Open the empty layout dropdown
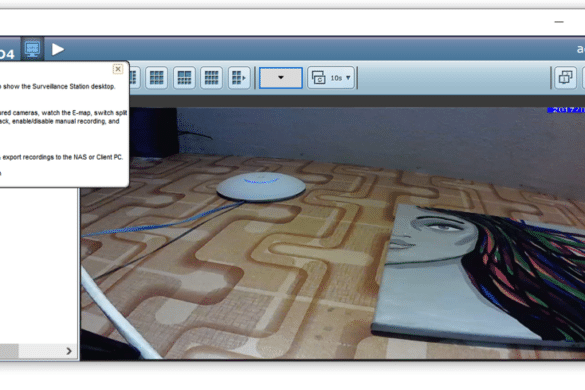The width and height of the screenshot is (585, 390). 281,78
